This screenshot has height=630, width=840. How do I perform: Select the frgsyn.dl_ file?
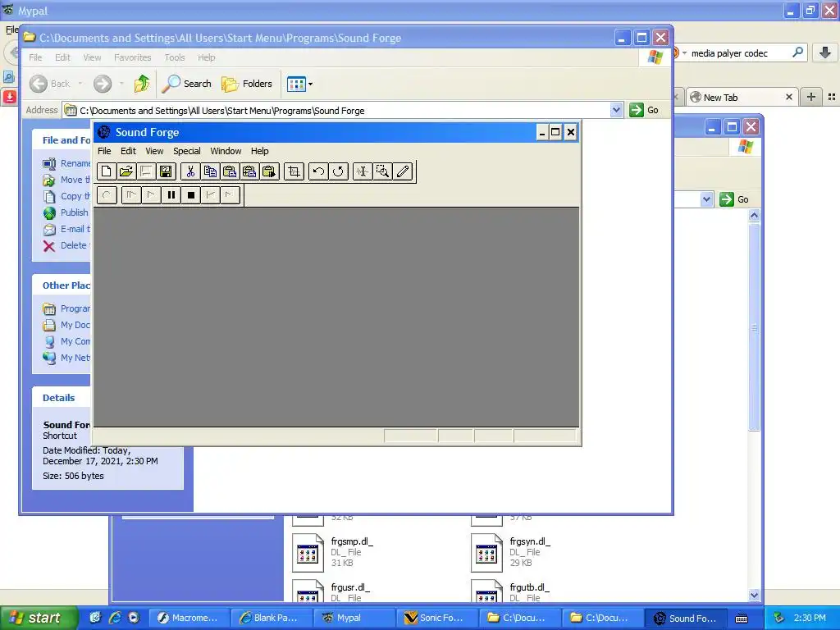coord(512,552)
